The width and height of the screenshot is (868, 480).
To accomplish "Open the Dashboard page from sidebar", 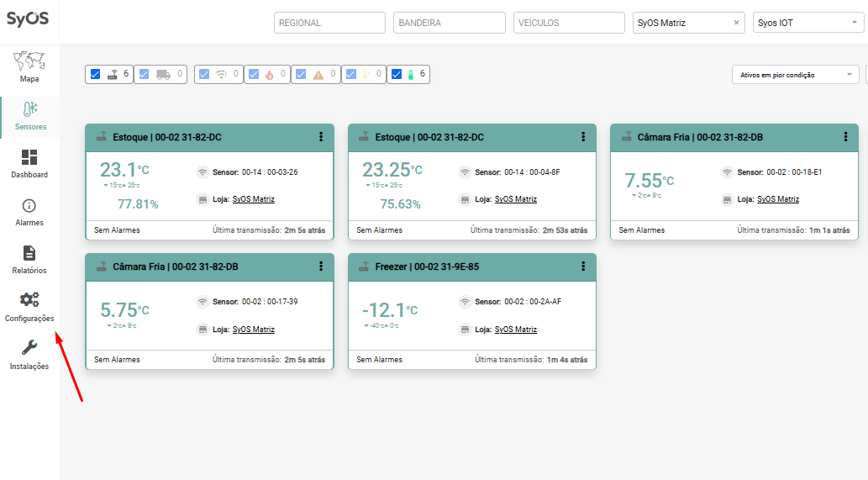I will click(x=29, y=163).
